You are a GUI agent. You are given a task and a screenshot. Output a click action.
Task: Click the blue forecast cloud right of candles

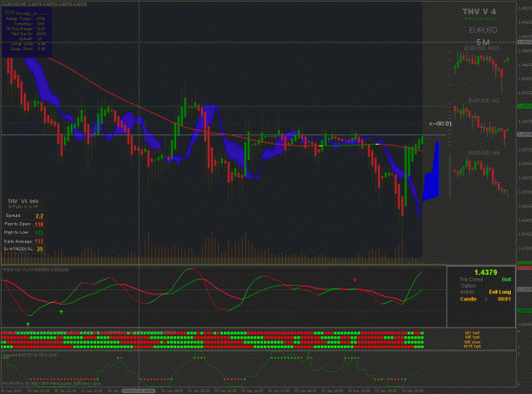pos(432,171)
